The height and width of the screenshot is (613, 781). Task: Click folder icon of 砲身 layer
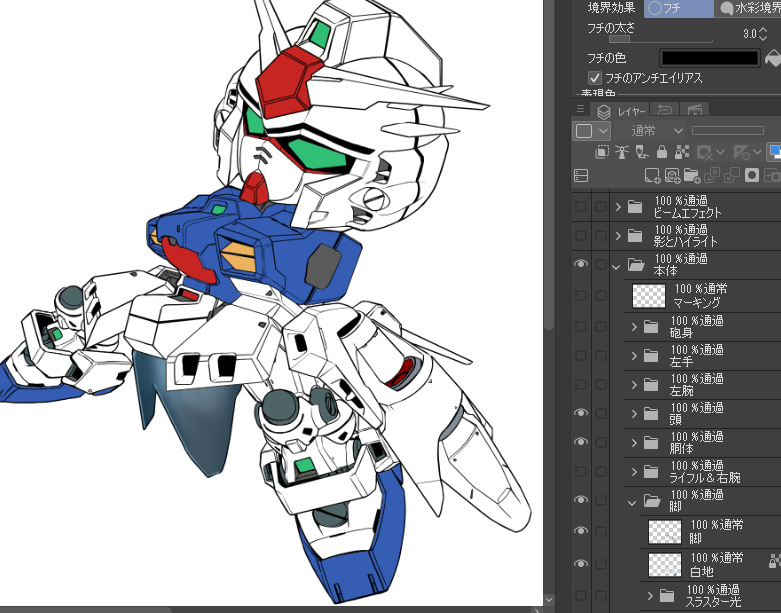[651, 327]
